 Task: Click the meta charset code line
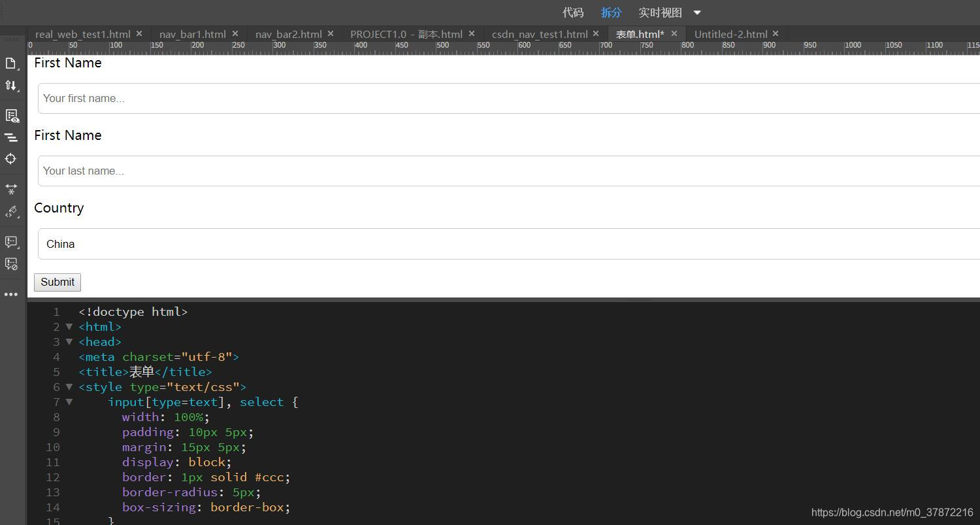click(x=159, y=357)
